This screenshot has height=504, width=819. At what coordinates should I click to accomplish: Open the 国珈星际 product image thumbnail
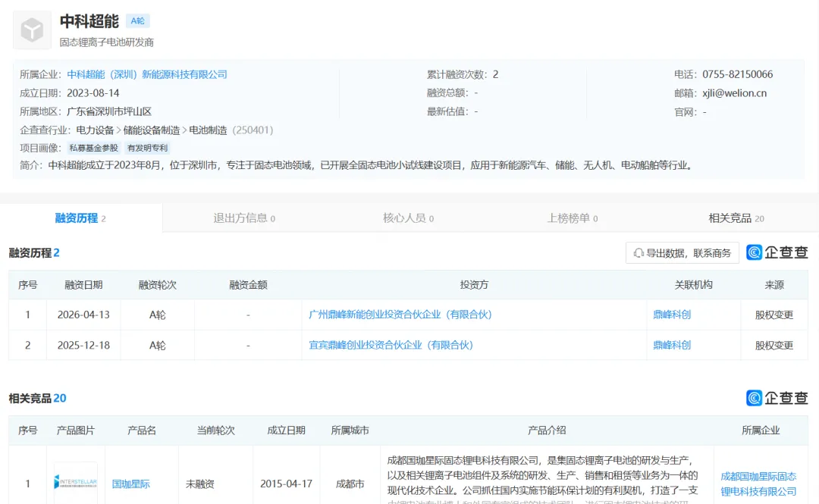(x=76, y=482)
